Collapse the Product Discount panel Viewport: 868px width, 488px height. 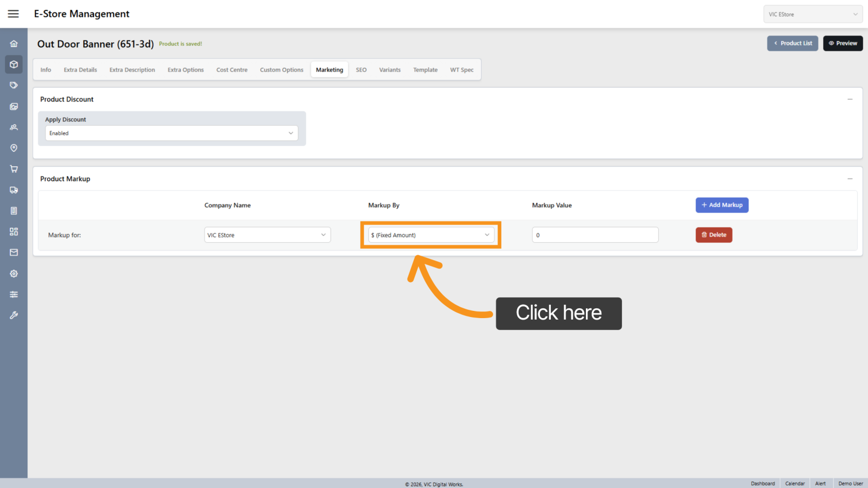click(x=850, y=99)
